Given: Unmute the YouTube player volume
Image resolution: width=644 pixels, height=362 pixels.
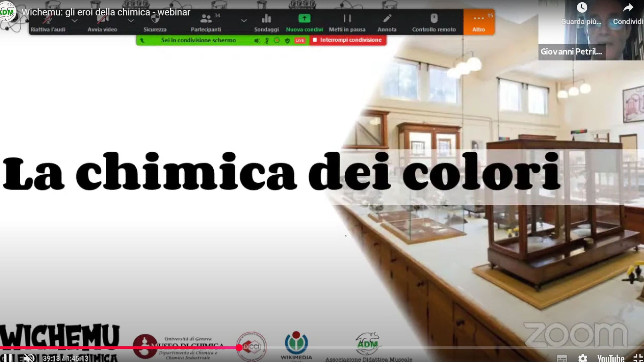Looking at the screenshot, I should click(x=29, y=357).
